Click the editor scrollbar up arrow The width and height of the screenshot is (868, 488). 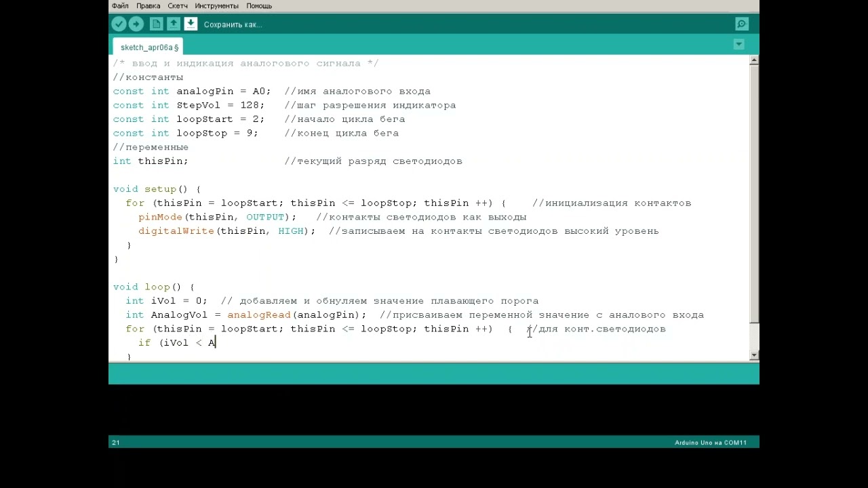point(754,60)
